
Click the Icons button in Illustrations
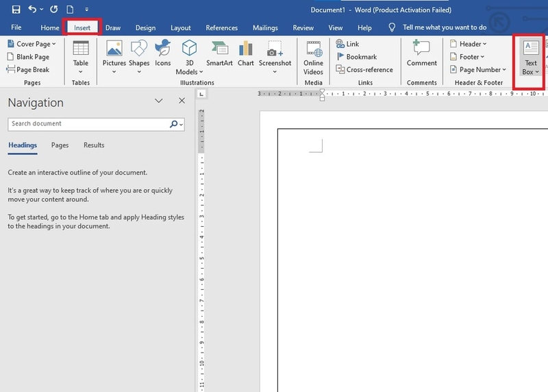pos(163,55)
